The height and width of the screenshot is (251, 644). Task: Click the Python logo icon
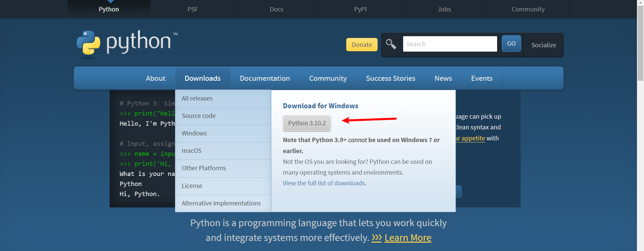89,43
